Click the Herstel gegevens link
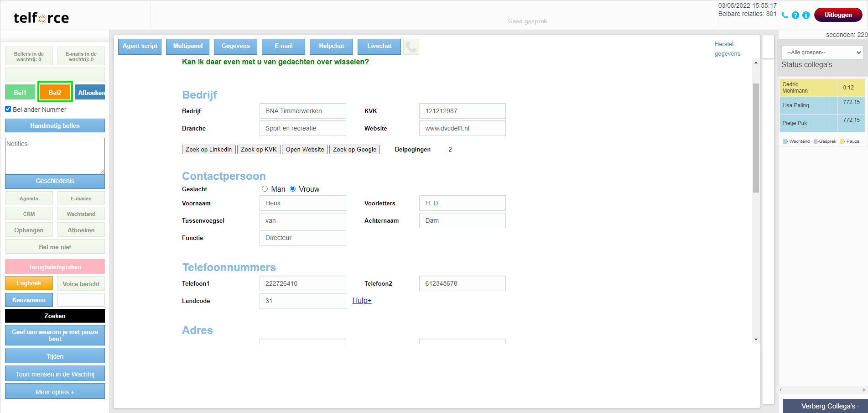Screen dimensions: 868x413 click(727, 49)
